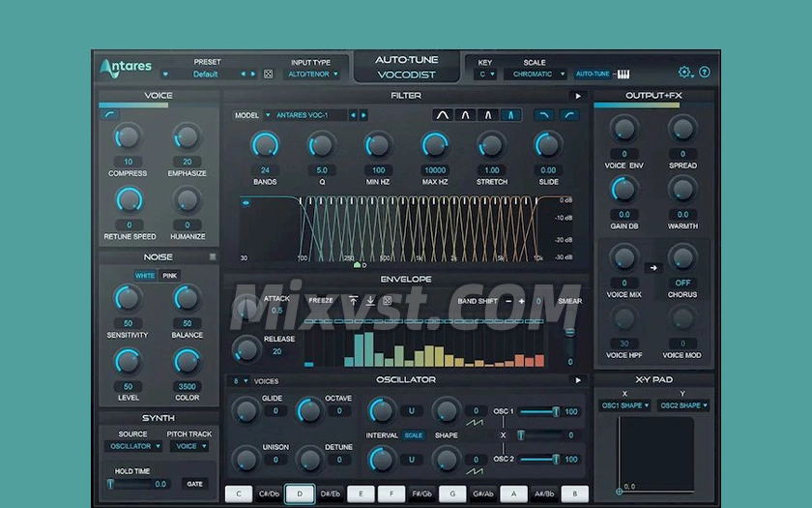Open the Input Type Alto/Tenor dropdown
Screen dimensions: 812x508
[314, 74]
